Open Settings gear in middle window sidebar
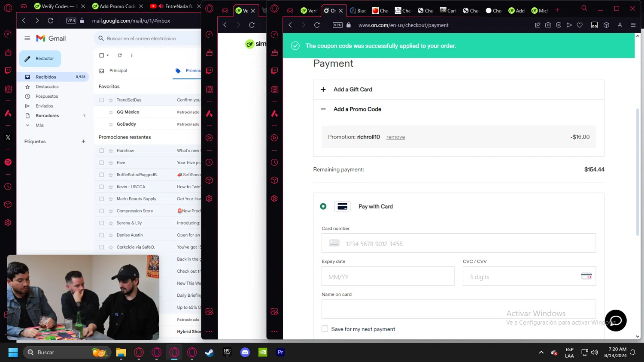The width and height of the screenshot is (644, 362). [209, 199]
